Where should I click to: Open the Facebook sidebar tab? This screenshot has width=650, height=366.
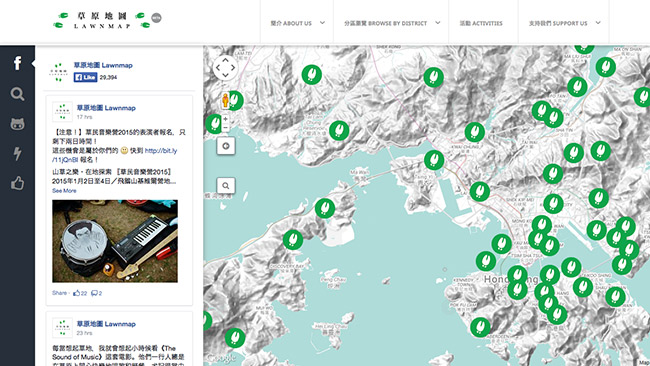[17, 63]
